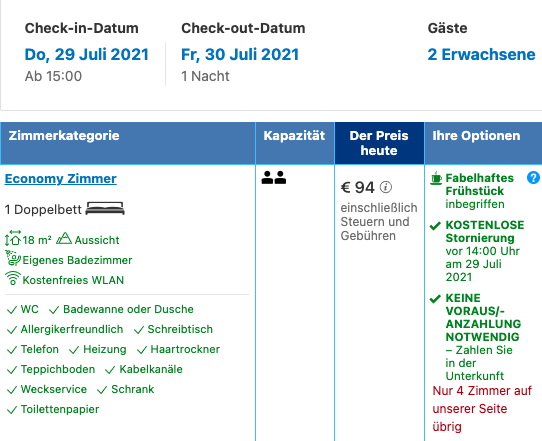Click the KEINE VORAUS/-ANZAHLUNG NOTWENDIG option text

[483, 317]
